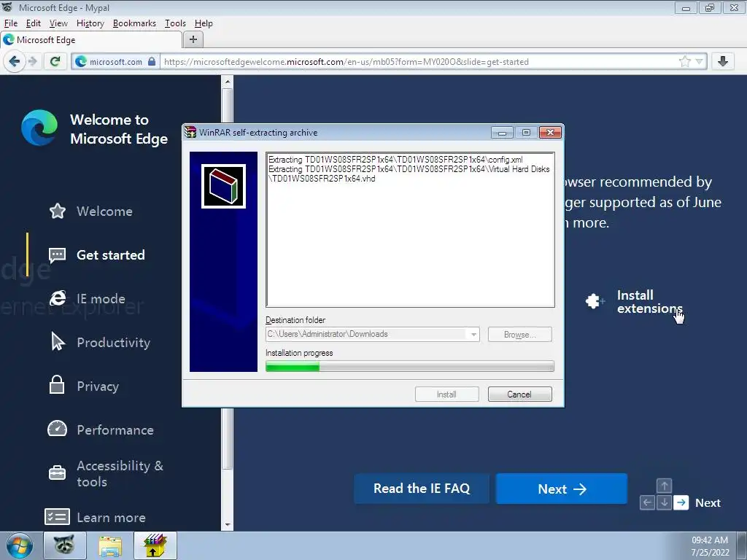Select the Microsoft Edge browser tab

[x=90, y=40]
